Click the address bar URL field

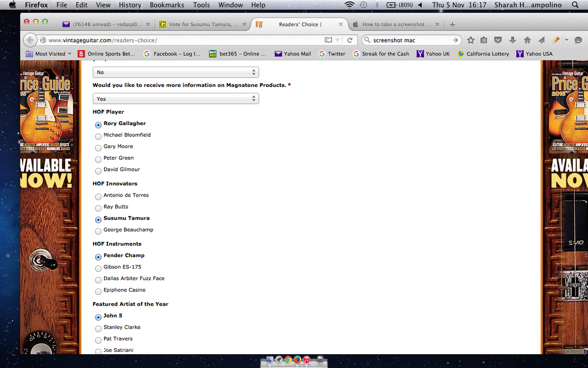[x=181, y=40]
